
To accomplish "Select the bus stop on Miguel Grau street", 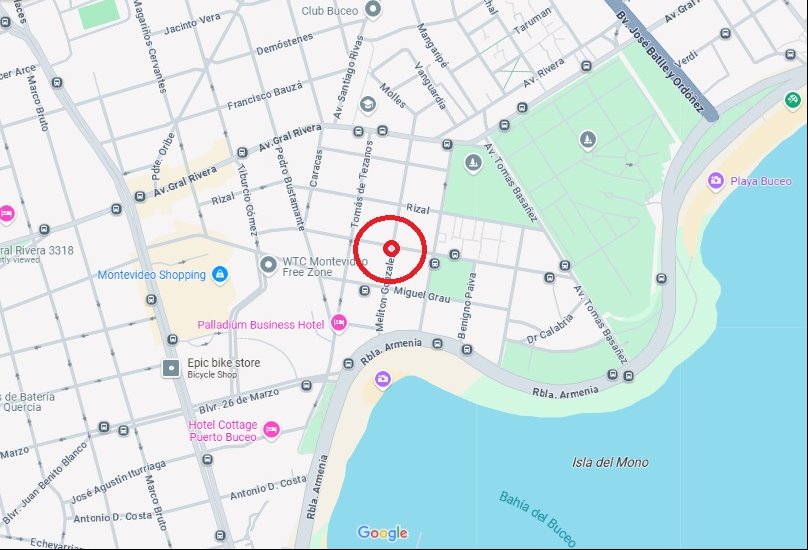I will tap(364, 291).
